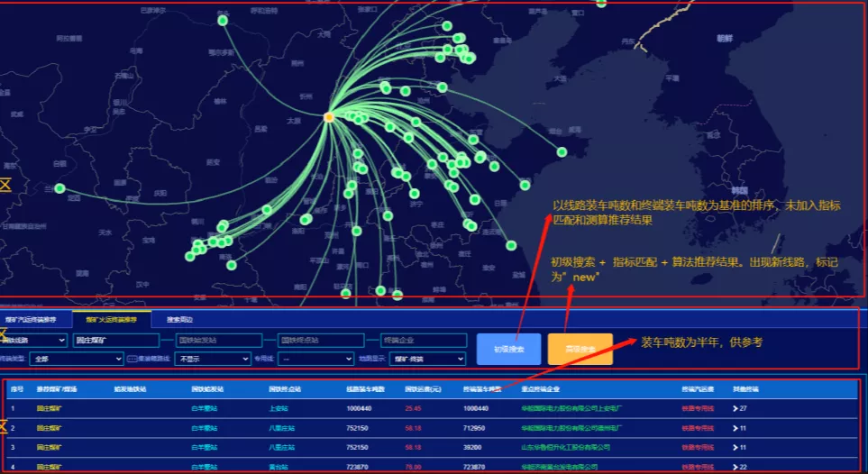
Task: Click terminal tonnage 712950 in row 2
Action: [474, 428]
